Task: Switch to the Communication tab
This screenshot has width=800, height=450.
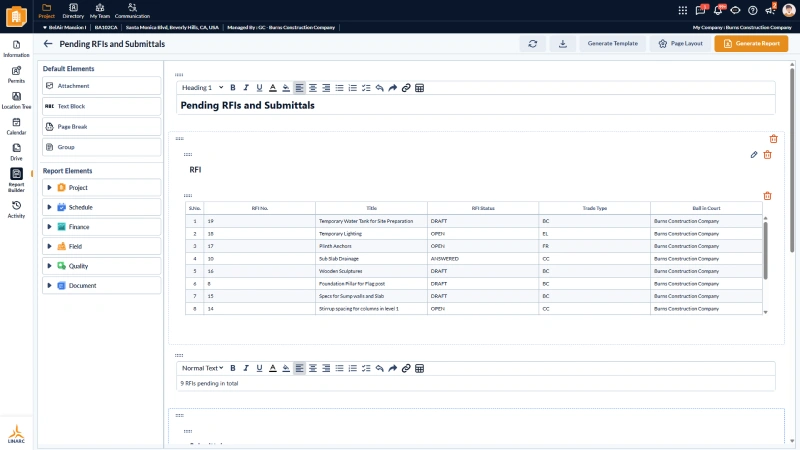Action: pos(132,11)
